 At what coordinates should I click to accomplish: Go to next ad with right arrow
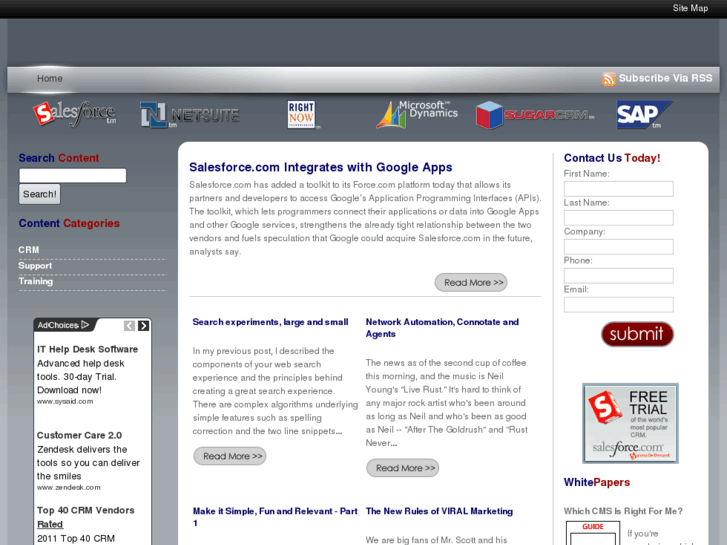coord(144,326)
